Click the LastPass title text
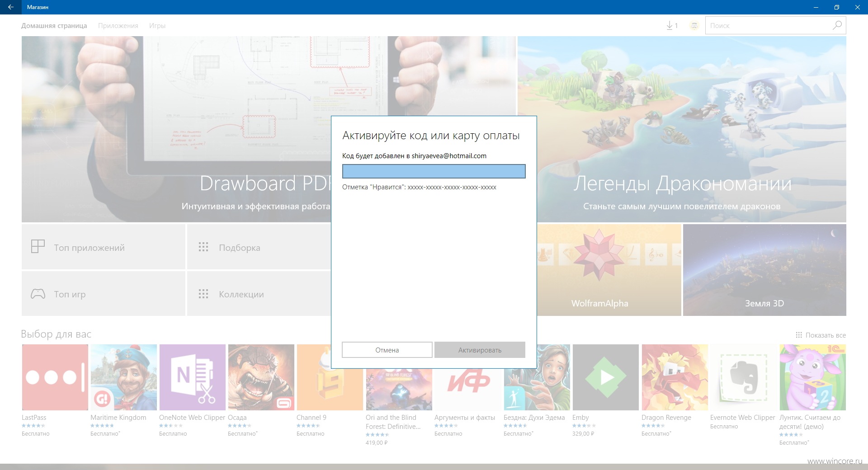Viewport: 868px width, 470px height. click(34, 418)
